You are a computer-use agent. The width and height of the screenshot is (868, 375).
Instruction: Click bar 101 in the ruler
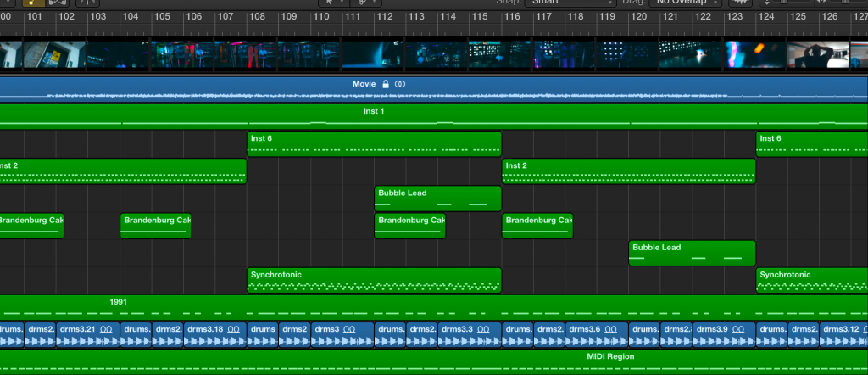[x=34, y=17]
